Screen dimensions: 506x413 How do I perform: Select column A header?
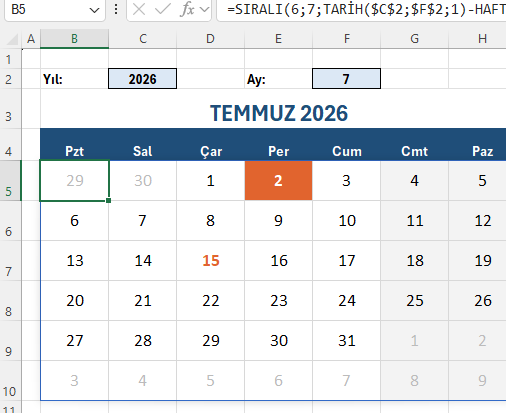coord(31,39)
